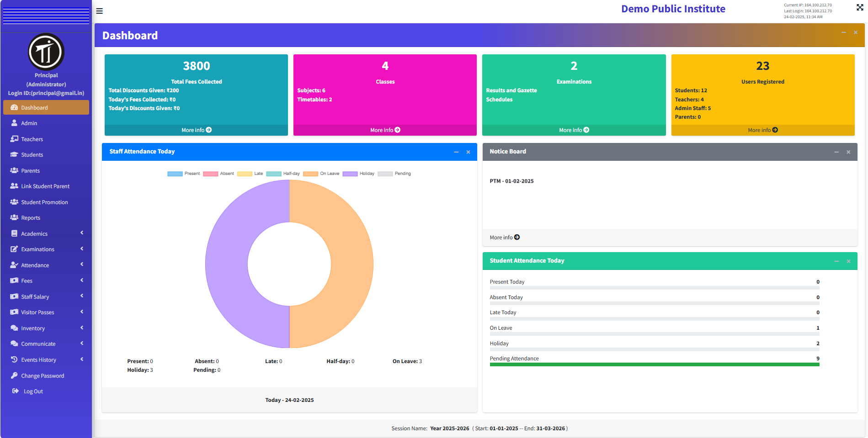Open the Students sidebar item
868x438 pixels.
pyautogui.click(x=46, y=155)
